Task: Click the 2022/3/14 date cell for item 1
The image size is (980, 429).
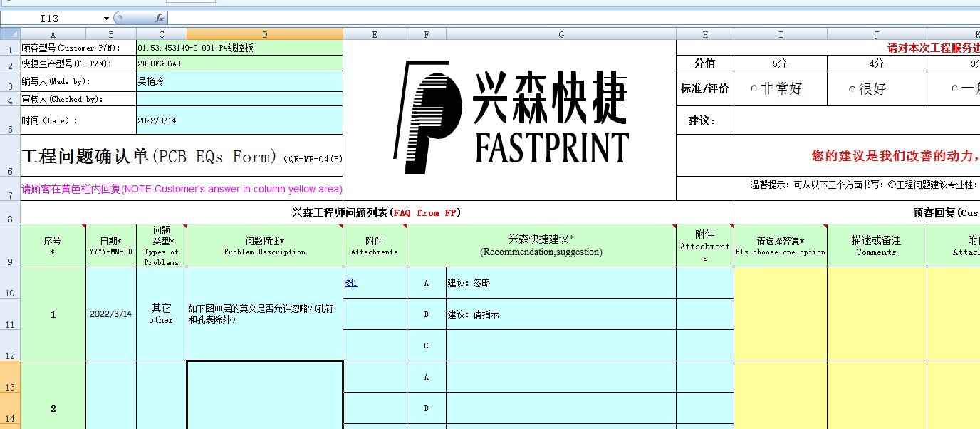Action: [x=111, y=314]
